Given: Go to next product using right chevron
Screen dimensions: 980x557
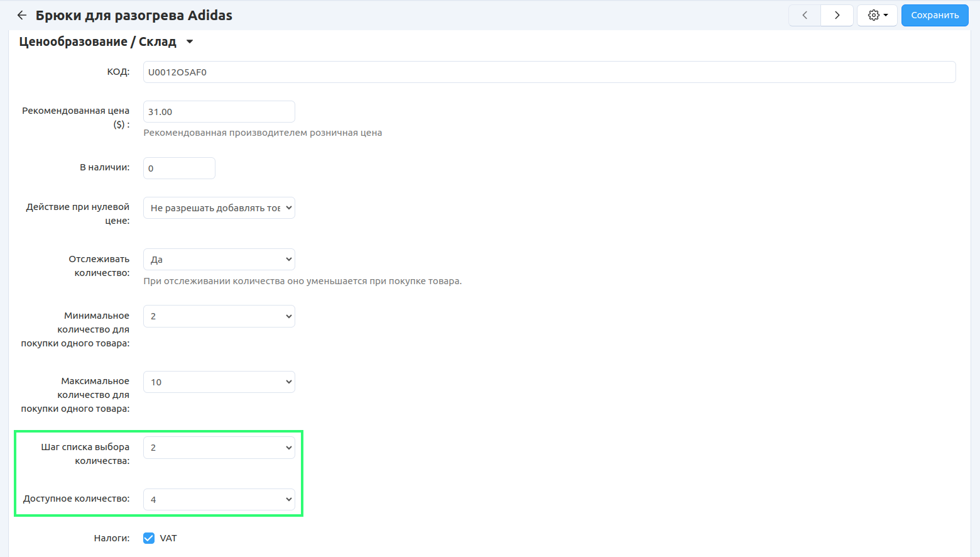Looking at the screenshot, I should tap(837, 15).
